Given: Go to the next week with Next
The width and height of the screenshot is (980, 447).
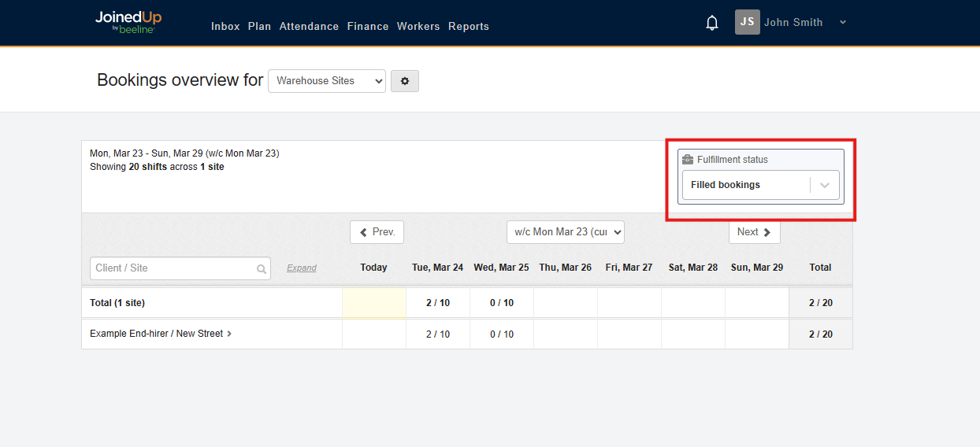Looking at the screenshot, I should [x=755, y=232].
